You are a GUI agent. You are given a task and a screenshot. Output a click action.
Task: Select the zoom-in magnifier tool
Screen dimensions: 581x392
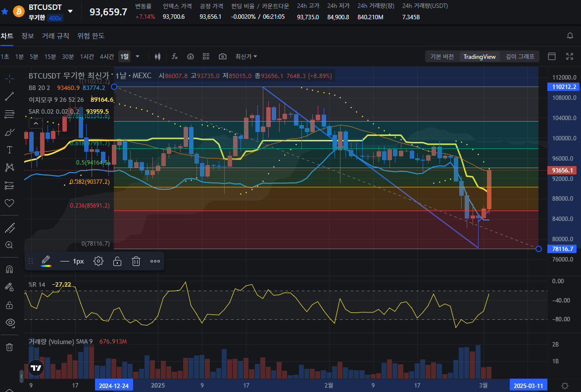(x=9, y=245)
